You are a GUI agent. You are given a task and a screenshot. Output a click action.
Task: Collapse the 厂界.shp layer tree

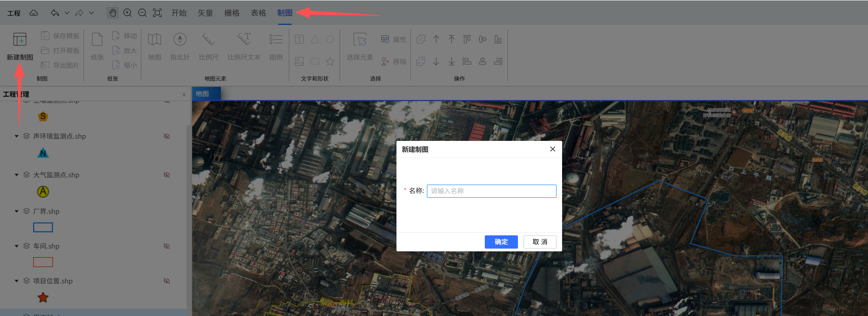[x=17, y=212]
